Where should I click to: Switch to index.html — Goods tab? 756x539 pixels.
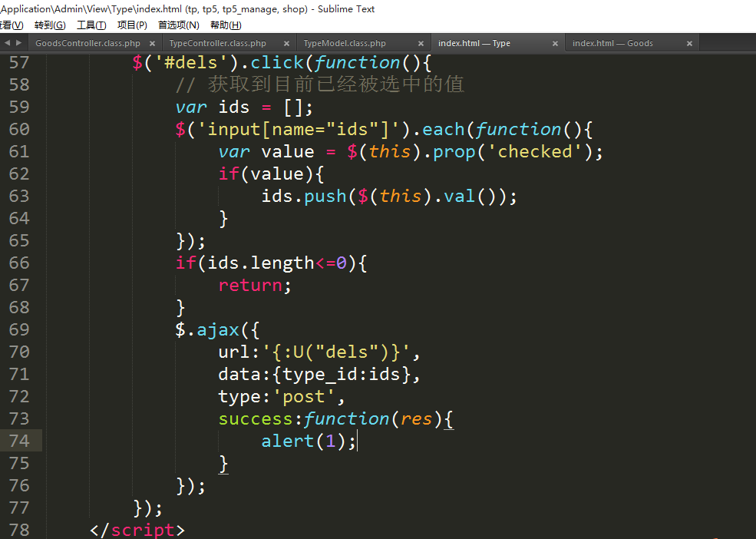[x=612, y=44]
